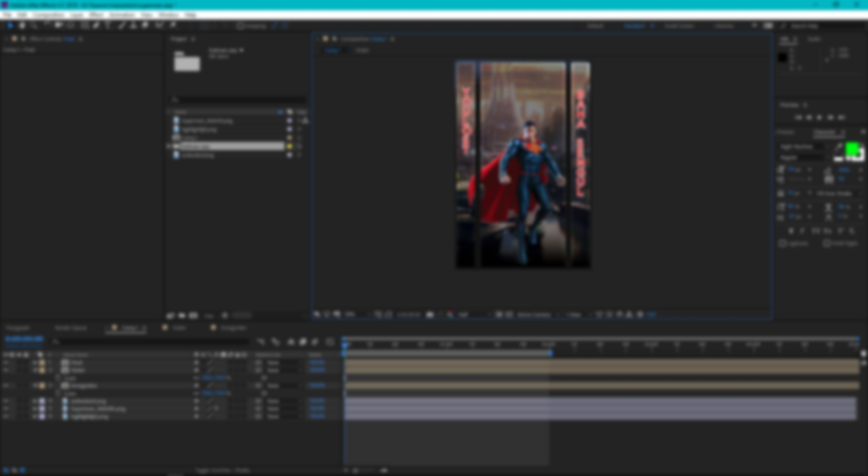Open the timeline Graph Editor
The image size is (868, 476).
point(330,342)
